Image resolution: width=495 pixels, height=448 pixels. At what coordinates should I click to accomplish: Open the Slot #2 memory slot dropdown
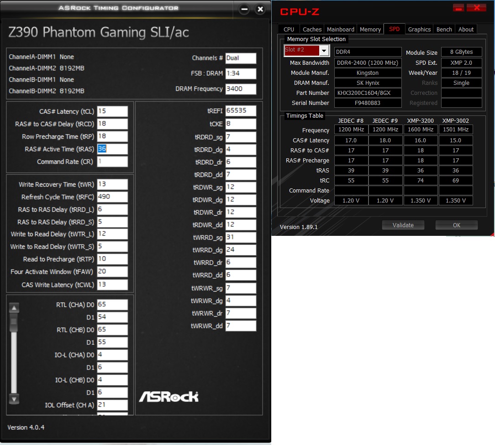(x=324, y=51)
